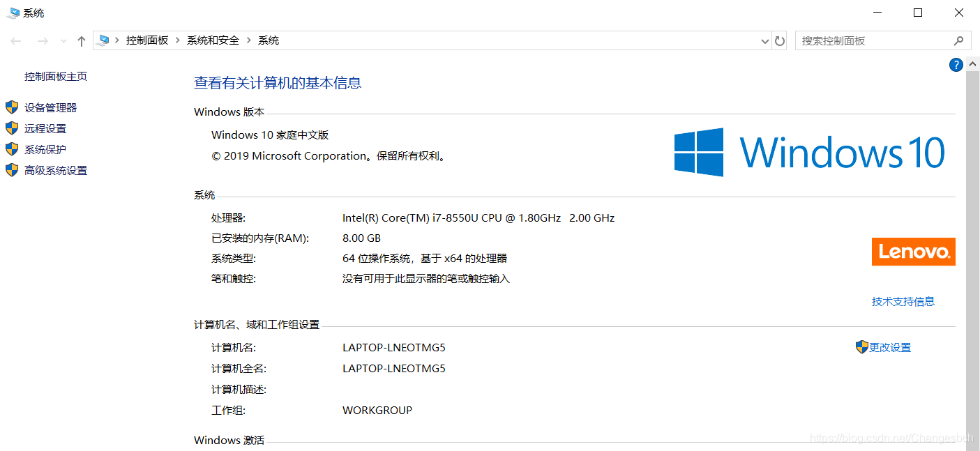Select 控制面板 in the breadcrumb path

(147, 40)
